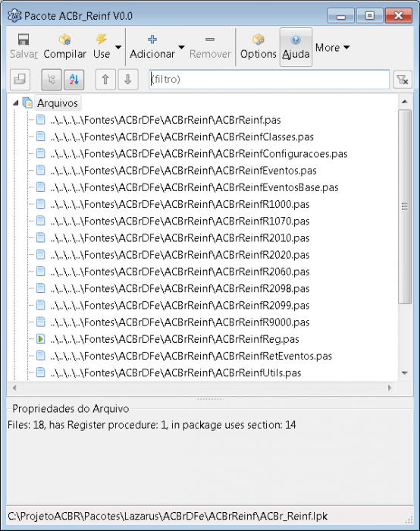The width and height of the screenshot is (420, 531).
Task: Move selected item up with arrow
Action: coord(105,80)
